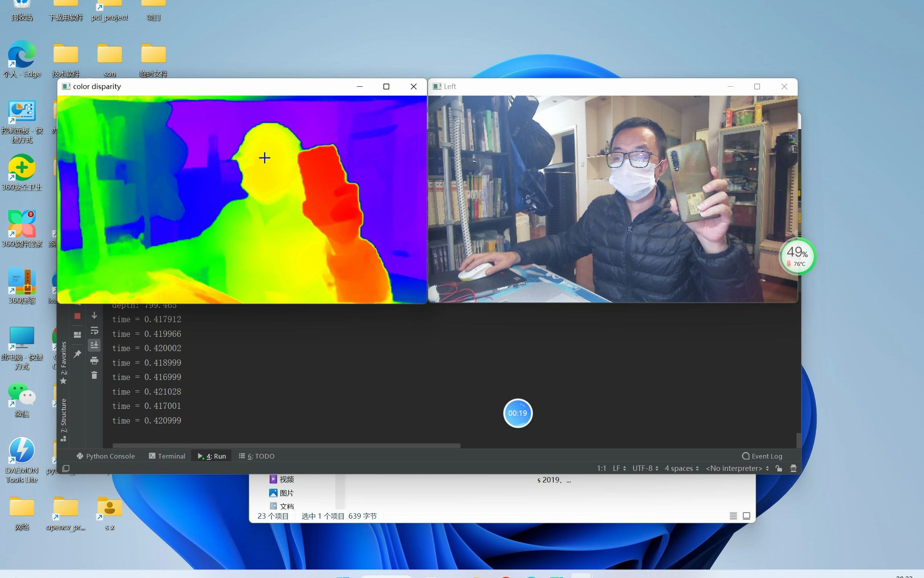Click the restore layout icon in Run panel
The height and width of the screenshot is (578, 924).
coord(77,334)
